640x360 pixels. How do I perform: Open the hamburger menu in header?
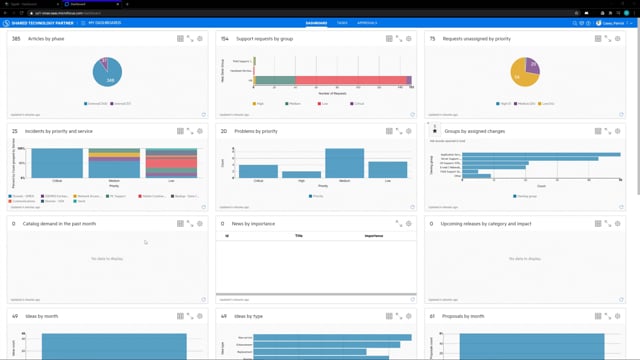tap(83, 23)
